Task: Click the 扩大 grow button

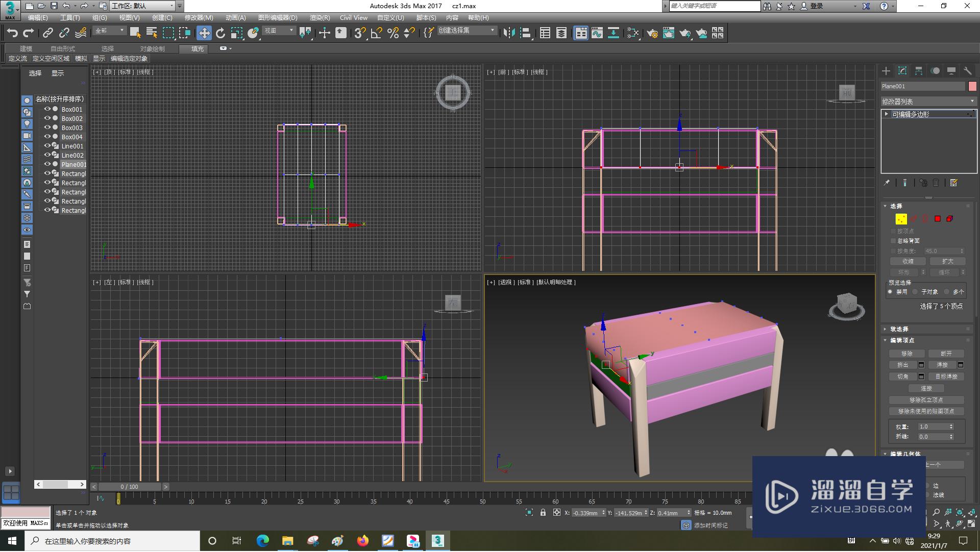Action: click(947, 262)
